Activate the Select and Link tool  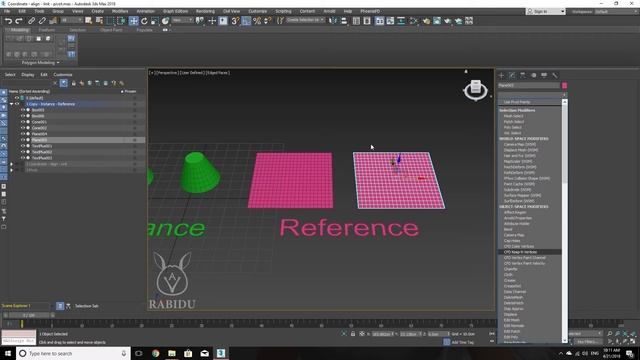pyautogui.click(x=31, y=20)
